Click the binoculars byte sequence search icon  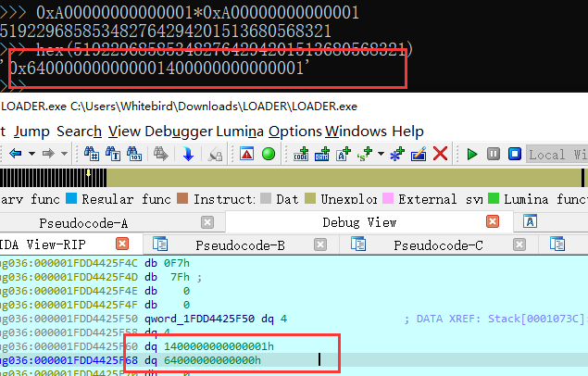tap(134, 154)
